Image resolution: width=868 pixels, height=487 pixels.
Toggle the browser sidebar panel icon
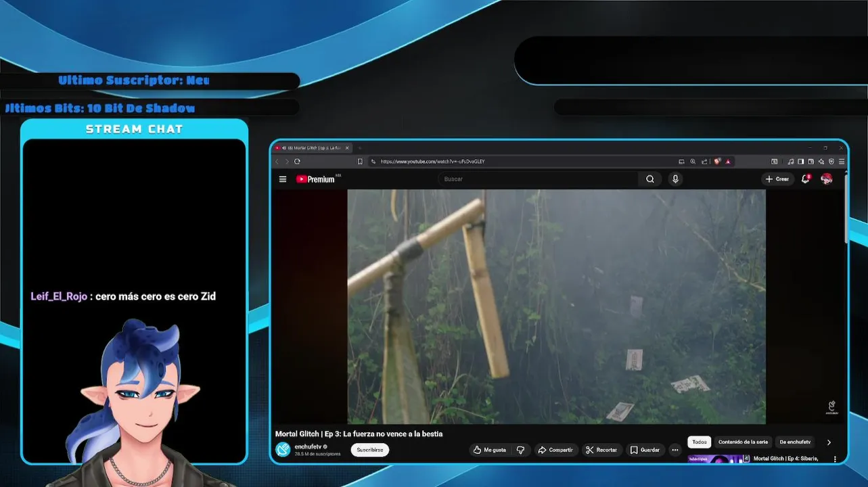800,162
